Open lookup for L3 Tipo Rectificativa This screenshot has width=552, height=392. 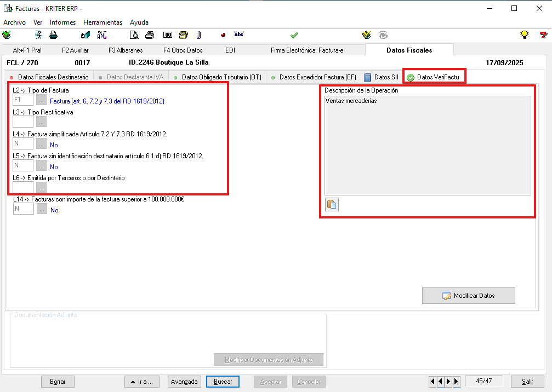[x=42, y=122]
